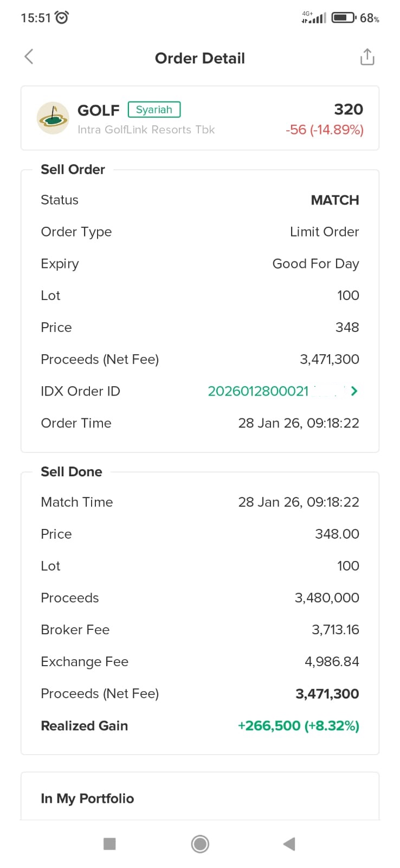Screen dimensions: 400x868
Task: Tap the price change -56 (-14.89%)
Action: point(324,130)
